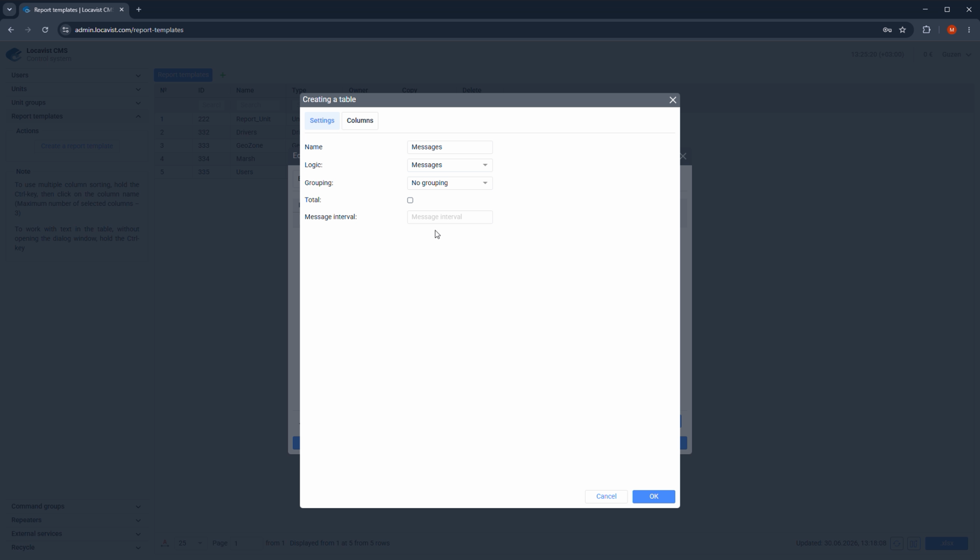Screen dimensions: 980x560
Task: Click the GeoZone row name
Action: [250, 145]
